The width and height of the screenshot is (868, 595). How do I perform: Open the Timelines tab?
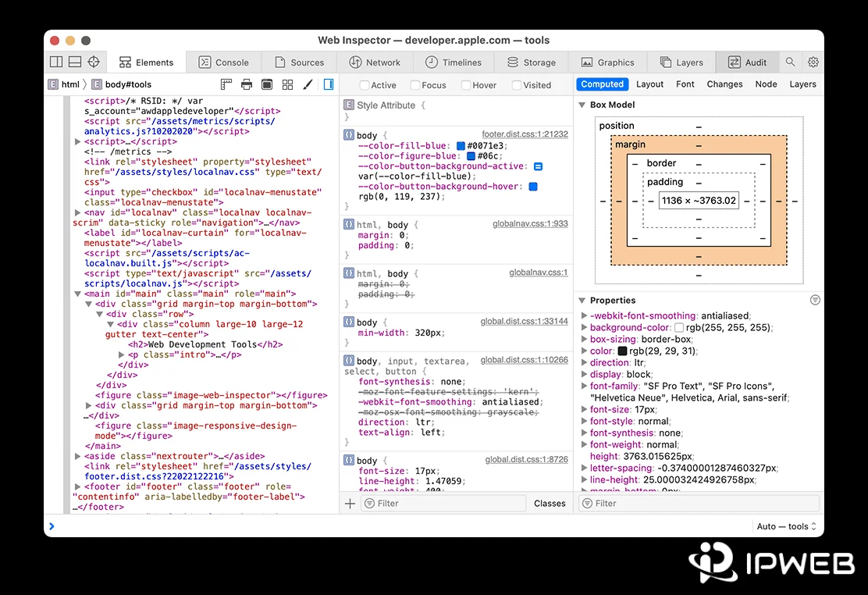coord(454,62)
